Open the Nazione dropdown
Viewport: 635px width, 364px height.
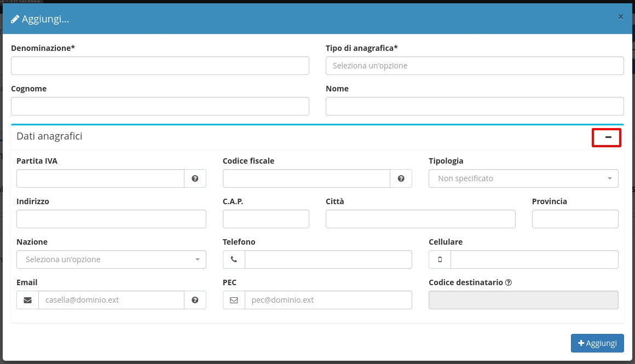(111, 259)
